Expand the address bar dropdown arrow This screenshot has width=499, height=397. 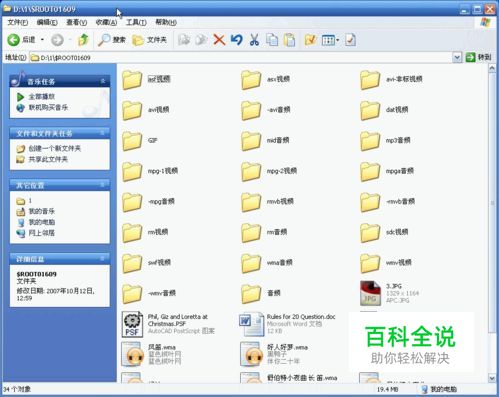(x=457, y=57)
